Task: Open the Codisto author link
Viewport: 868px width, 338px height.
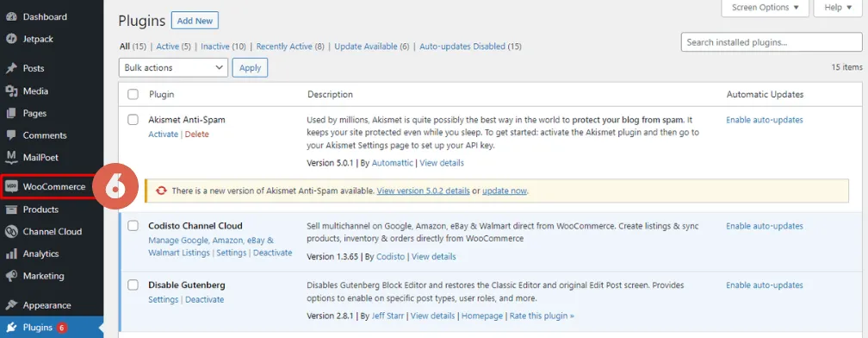Action: (390, 257)
